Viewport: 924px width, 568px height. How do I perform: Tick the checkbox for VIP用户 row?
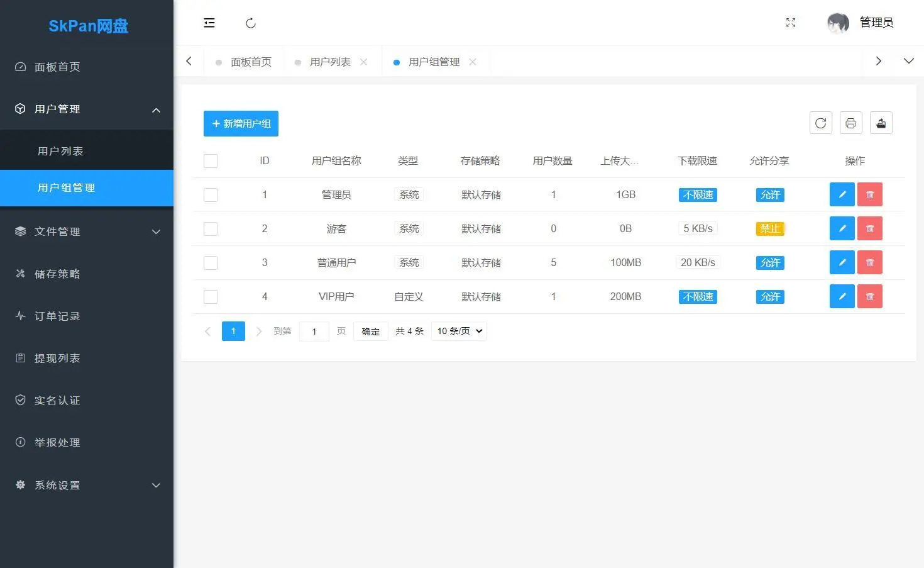tap(211, 297)
